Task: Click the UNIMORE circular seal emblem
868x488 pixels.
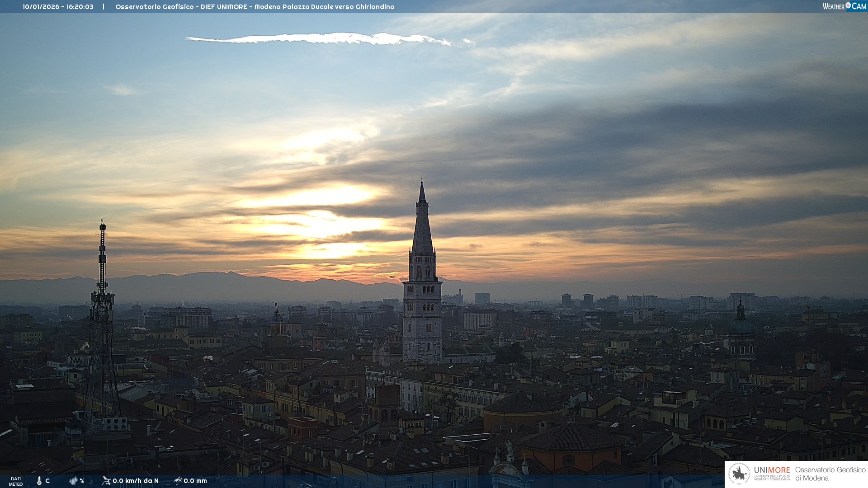Action: [739, 474]
